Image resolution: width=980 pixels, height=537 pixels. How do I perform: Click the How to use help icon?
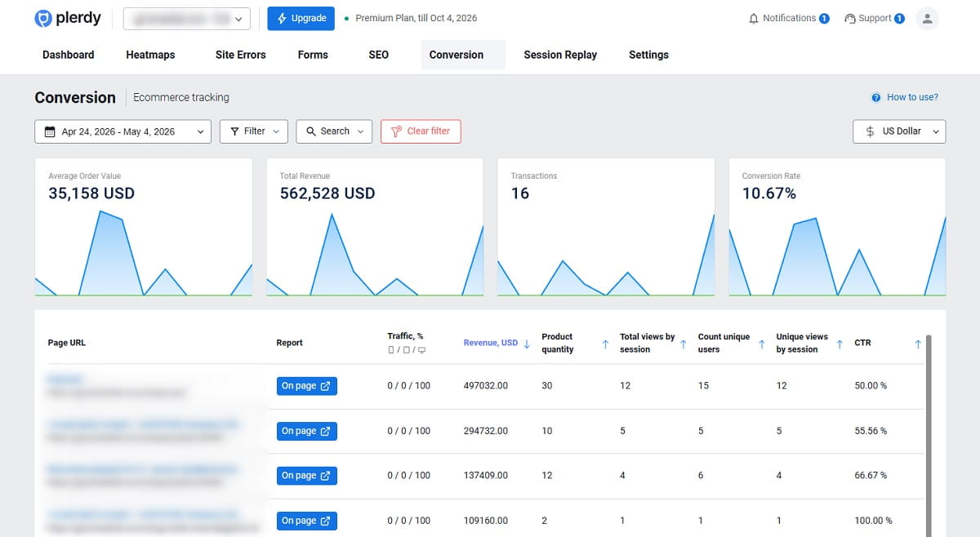[x=876, y=97]
